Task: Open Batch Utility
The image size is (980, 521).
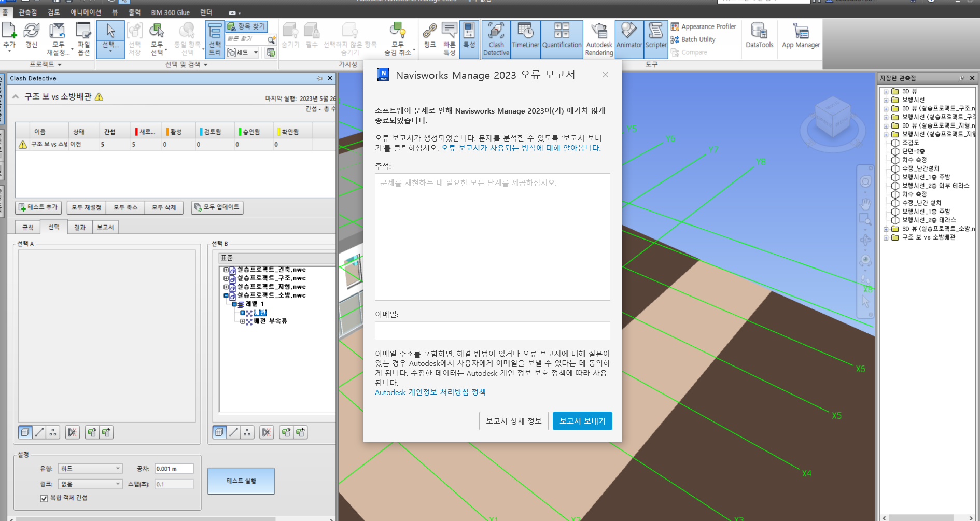Action: pyautogui.click(x=693, y=39)
